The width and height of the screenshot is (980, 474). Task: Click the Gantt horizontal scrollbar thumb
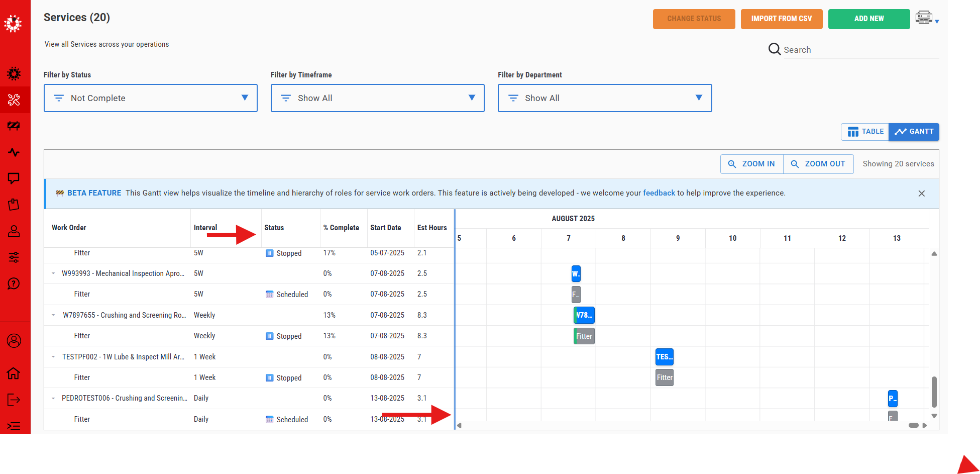click(914, 425)
